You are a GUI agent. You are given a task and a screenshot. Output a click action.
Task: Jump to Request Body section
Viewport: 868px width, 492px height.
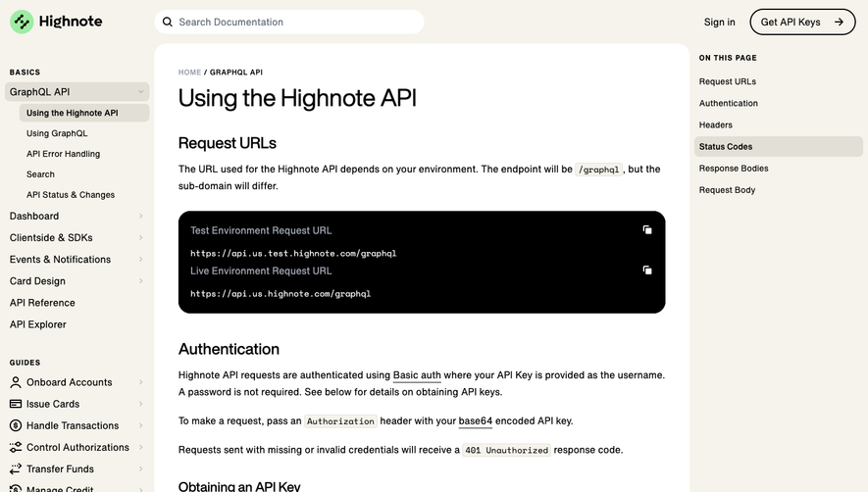(727, 190)
